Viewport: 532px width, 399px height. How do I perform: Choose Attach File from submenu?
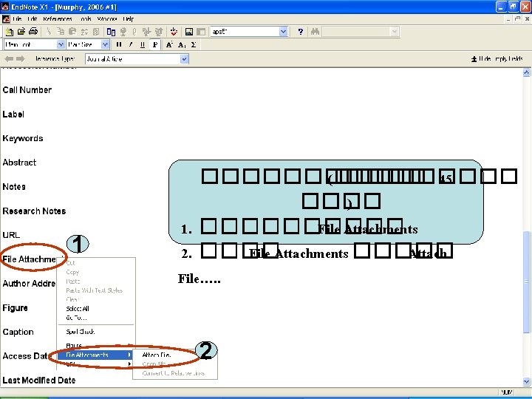point(157,355)
